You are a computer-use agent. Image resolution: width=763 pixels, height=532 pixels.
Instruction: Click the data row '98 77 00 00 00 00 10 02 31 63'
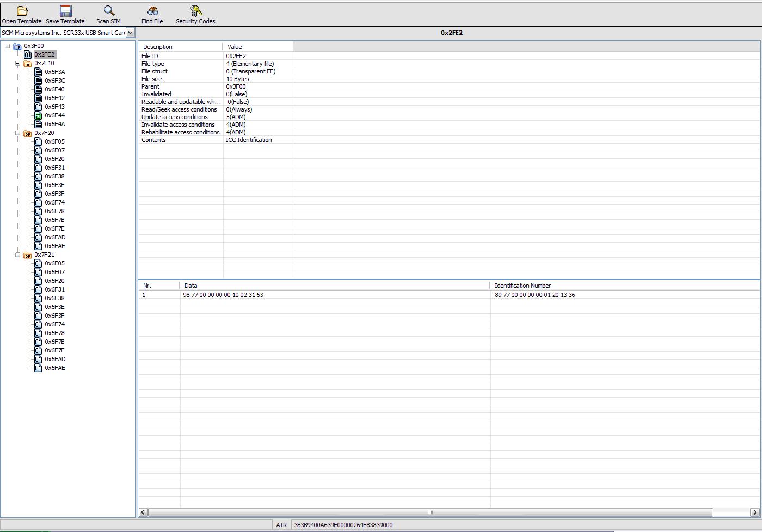click(x=223, y=295)
